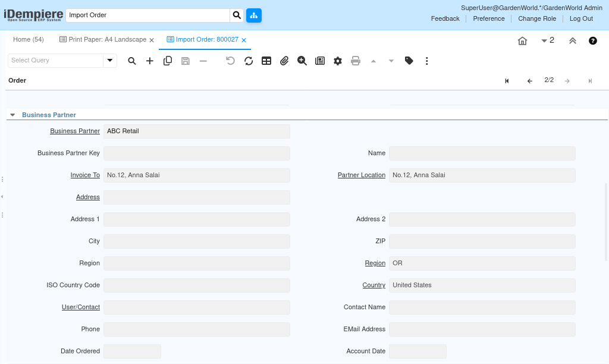The height and width of the screenshot is (364, 609).
Task: Open the help question mark icon
Action: pos(593,41)
